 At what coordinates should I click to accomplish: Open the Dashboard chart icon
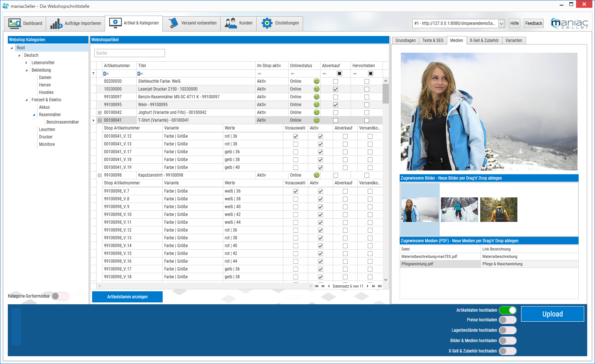(x=15, y=23)
